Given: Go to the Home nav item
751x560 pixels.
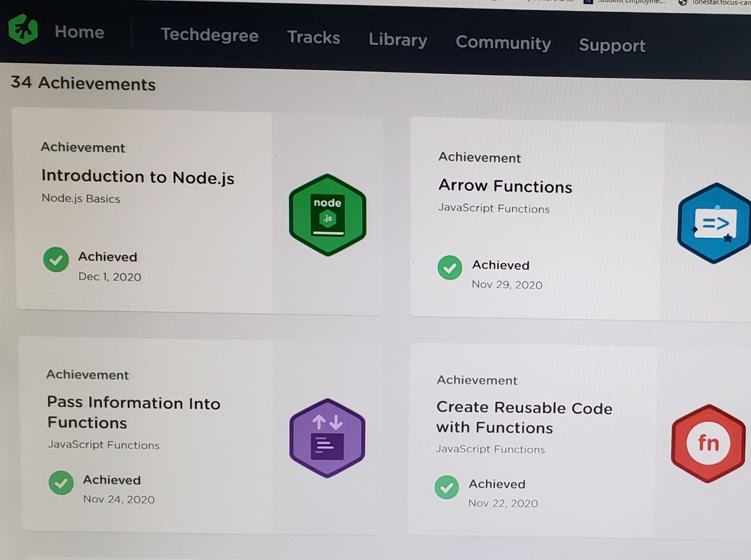Looking at the screenshot, I should click(x=79, y=32).
